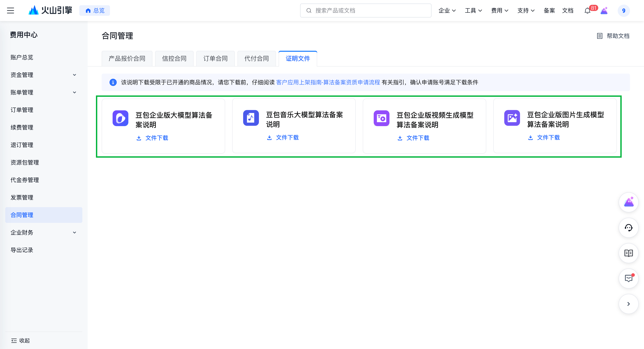Switch to the 订单合同 tab

[215, 59]
